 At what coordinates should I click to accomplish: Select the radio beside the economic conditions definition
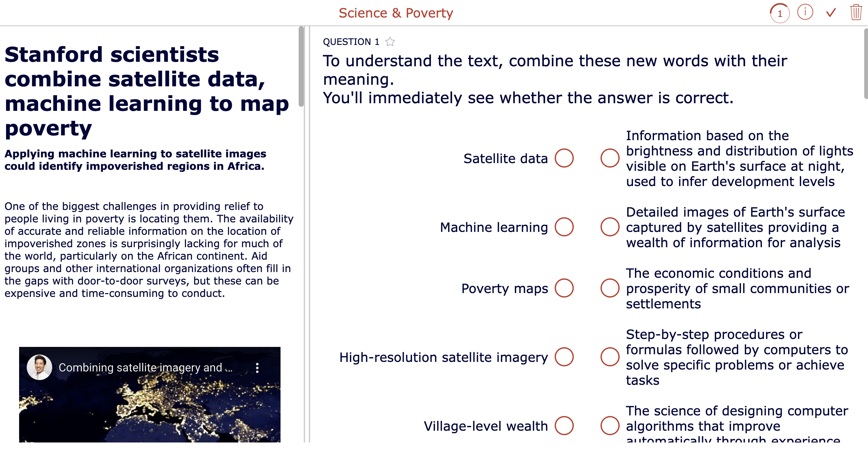[x=609, y=289]
